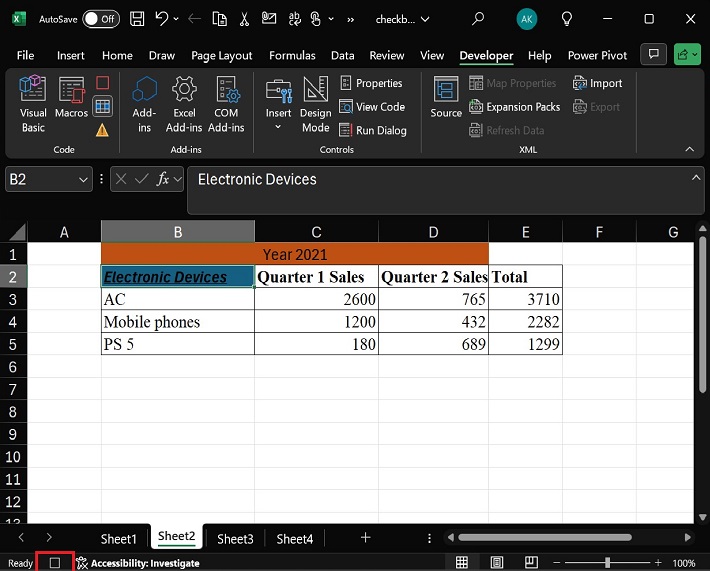Screen dimensions: 710x571
Task: Open the Visual Basic editor
Action: [x=33, y=103]
